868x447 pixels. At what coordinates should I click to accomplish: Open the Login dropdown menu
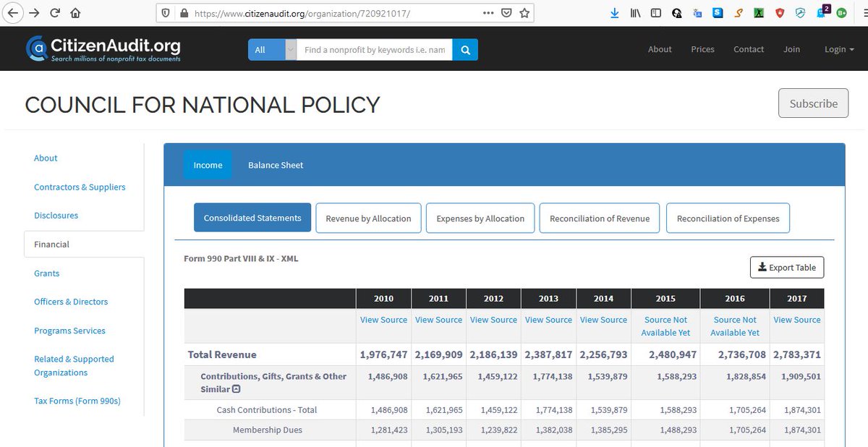coord(839,49)
